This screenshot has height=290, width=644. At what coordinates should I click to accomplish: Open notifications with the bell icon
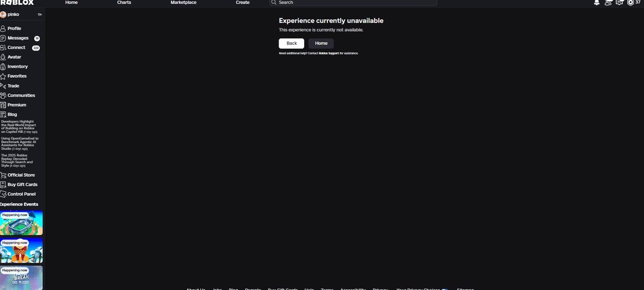pyautogui.click(x=597, y=3)
